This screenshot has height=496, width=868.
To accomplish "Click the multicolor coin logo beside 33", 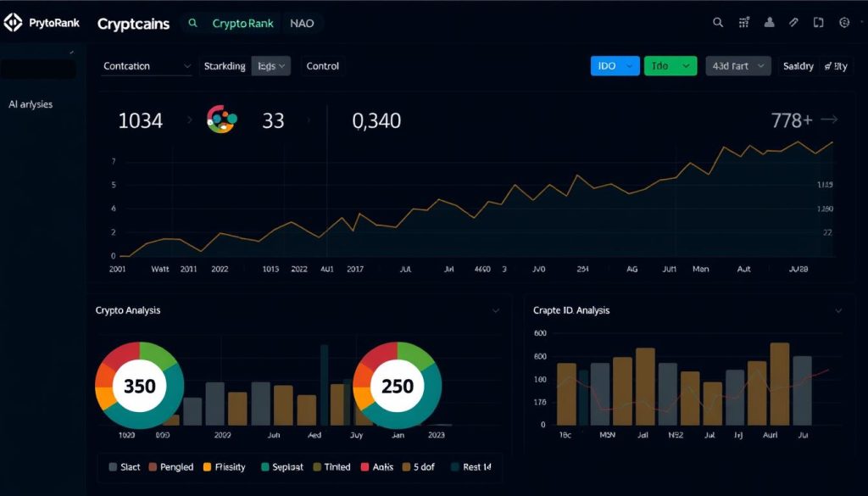I will [221, 119].
